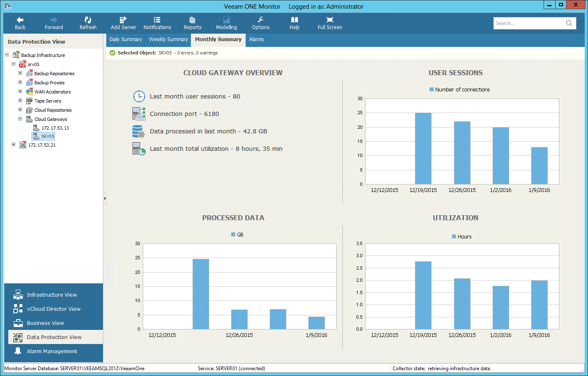Click the green status check icon

[112, 53]
